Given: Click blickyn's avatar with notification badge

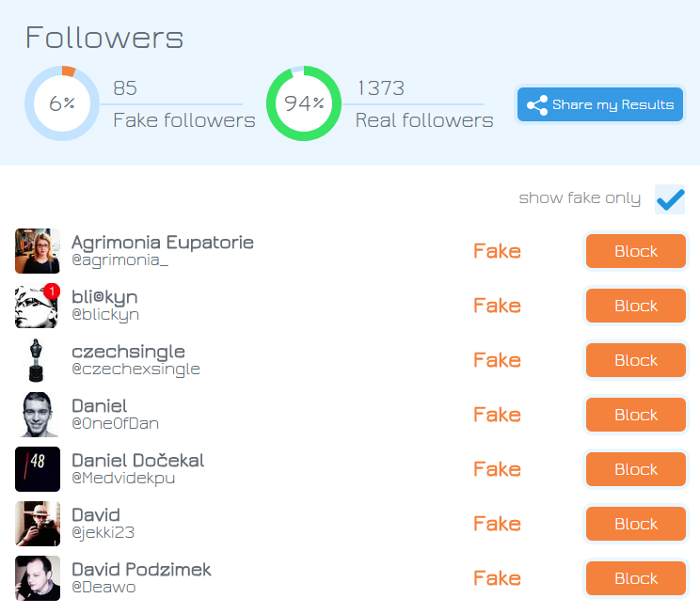Looking at the screenshot, I should (x=38, y=306).
